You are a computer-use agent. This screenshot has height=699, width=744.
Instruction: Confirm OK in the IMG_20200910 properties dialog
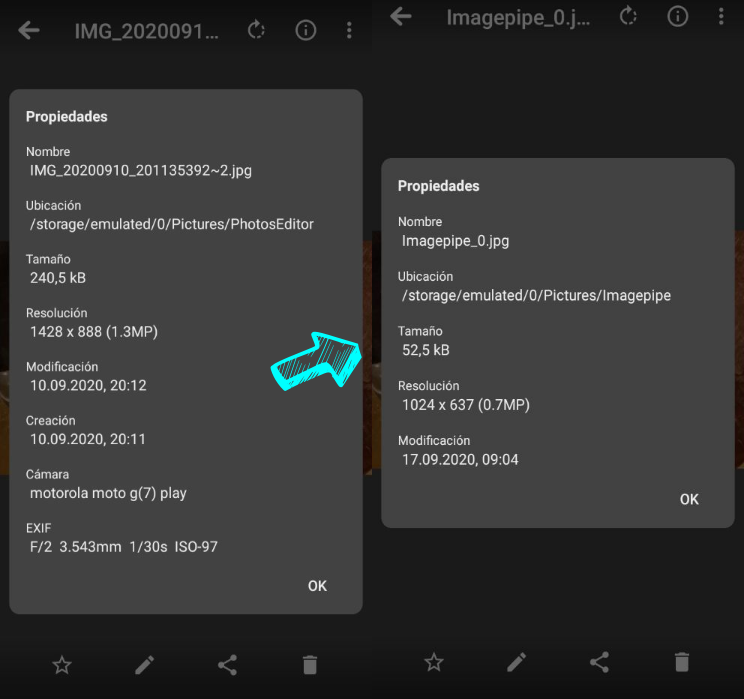point(317,586)
